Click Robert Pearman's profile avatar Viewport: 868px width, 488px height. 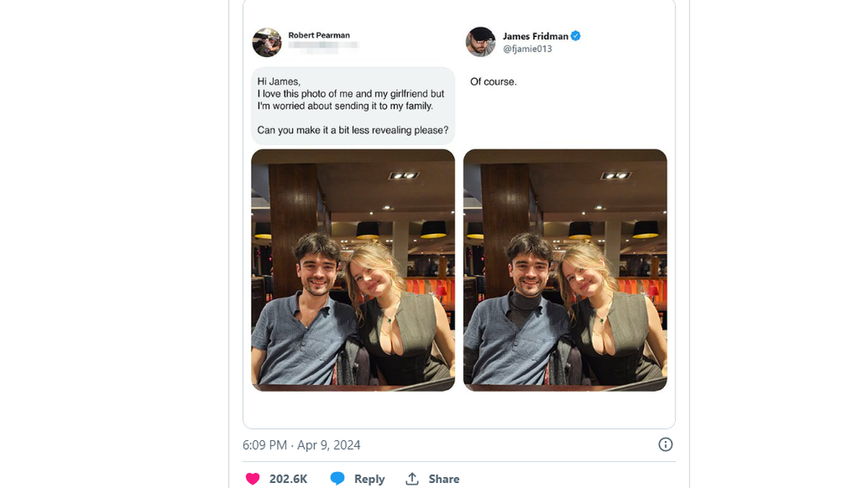click(x=266, y=42)
